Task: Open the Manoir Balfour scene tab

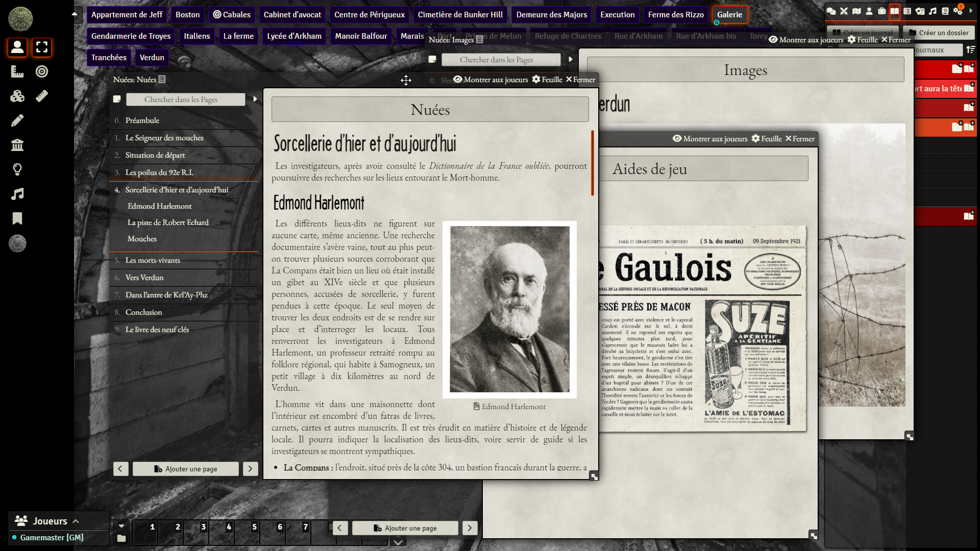Action: 360,36
